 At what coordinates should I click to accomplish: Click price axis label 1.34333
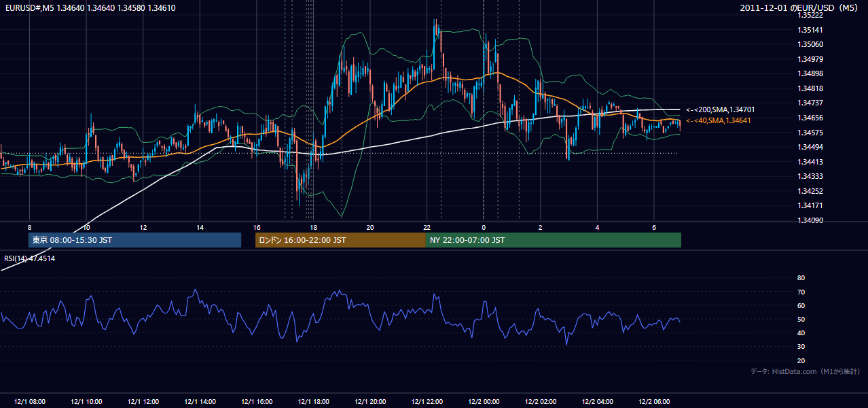810,176
